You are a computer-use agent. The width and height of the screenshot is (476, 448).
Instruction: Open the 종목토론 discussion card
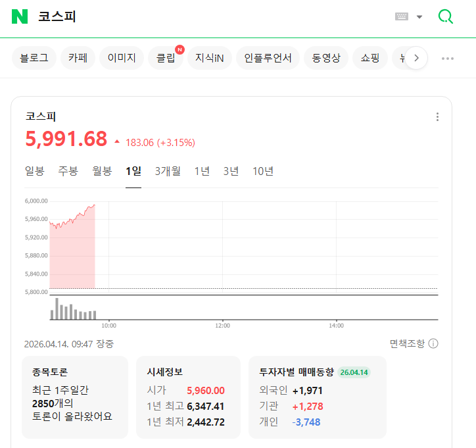pos(75,397)
